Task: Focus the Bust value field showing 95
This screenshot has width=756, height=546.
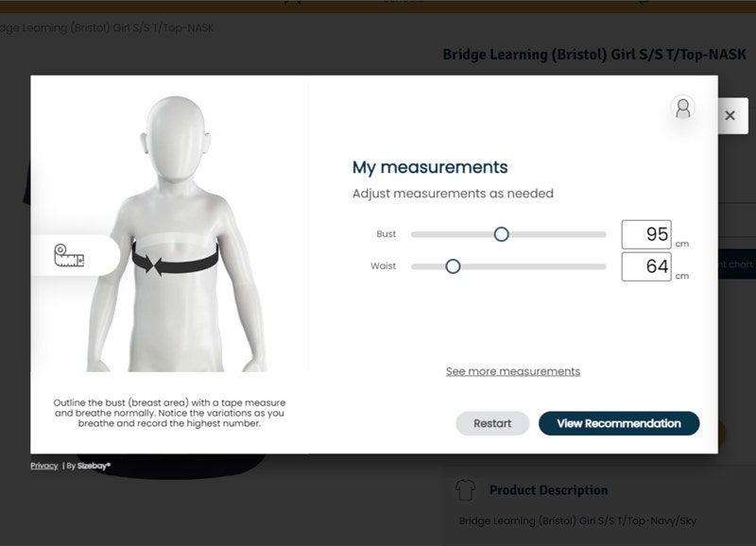Action: pyautogui.click(x=646, y=234)
